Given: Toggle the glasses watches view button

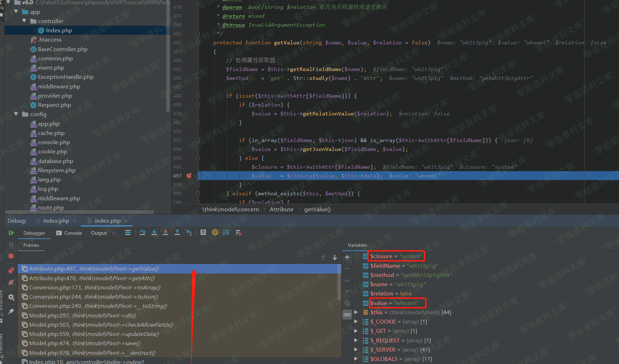Looking at the screenshot, I should [347, 315].
